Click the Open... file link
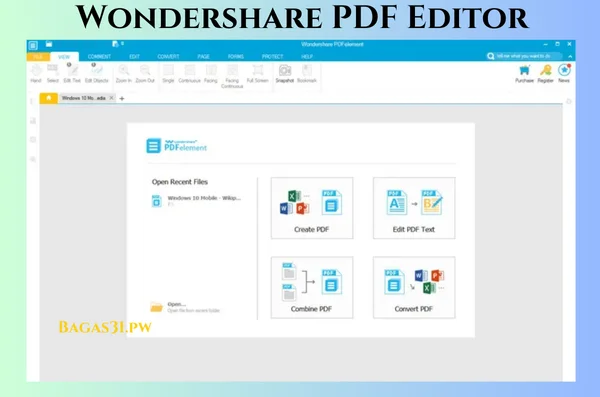600x397 pixels. [x=177, y=304]
